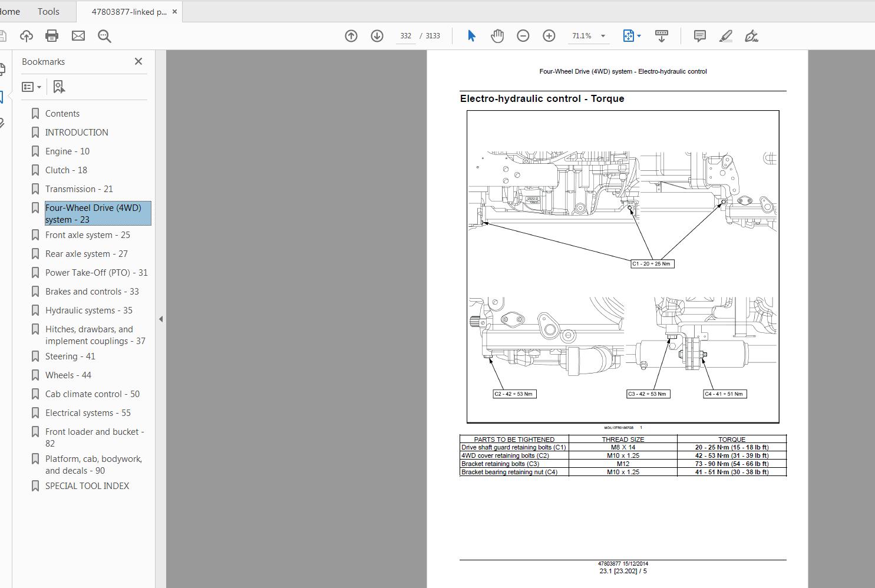The width and height of the screenshot is (875, 588).
Task: Click the C4 - 41 ÷ 51 Nm label
Action: pos(725,394)
